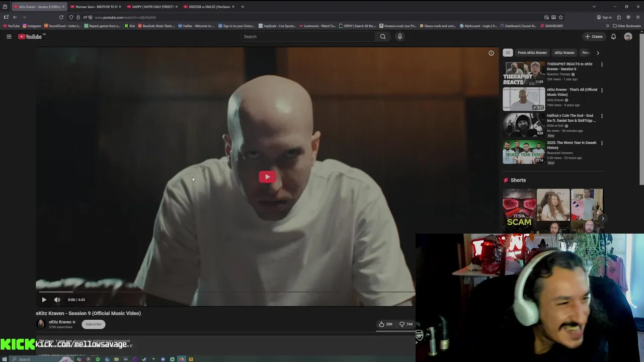Open a new browser tab with plus

click(243, 7)
